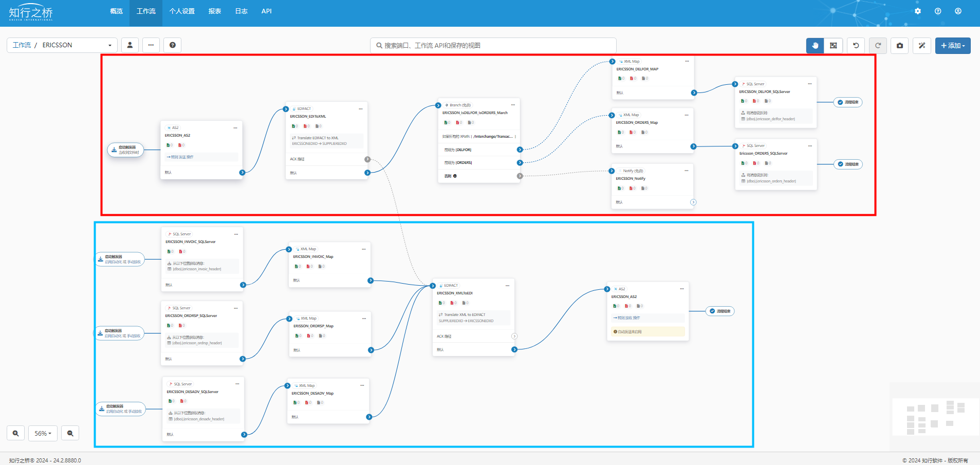Go to the 日志 tab
This screenshot has width=980, height=465.
[242, 11]
